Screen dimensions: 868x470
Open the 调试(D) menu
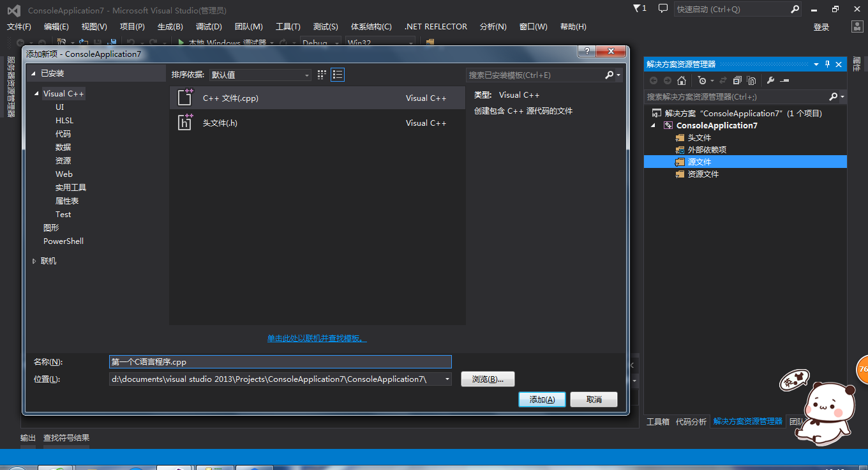[209, 26]
